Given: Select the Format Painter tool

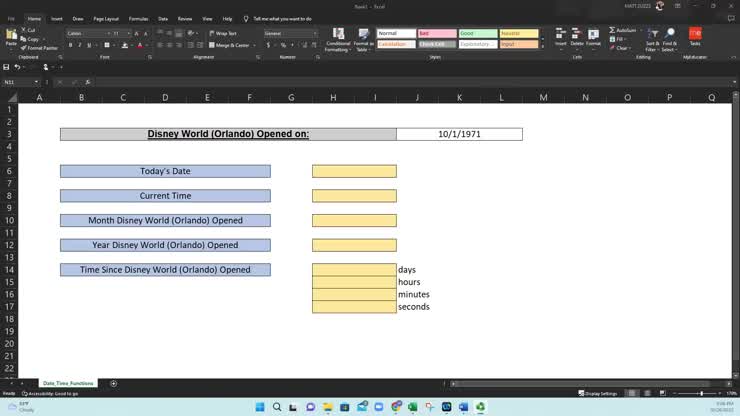Looking at the screenshot, I should click(40, 47).
